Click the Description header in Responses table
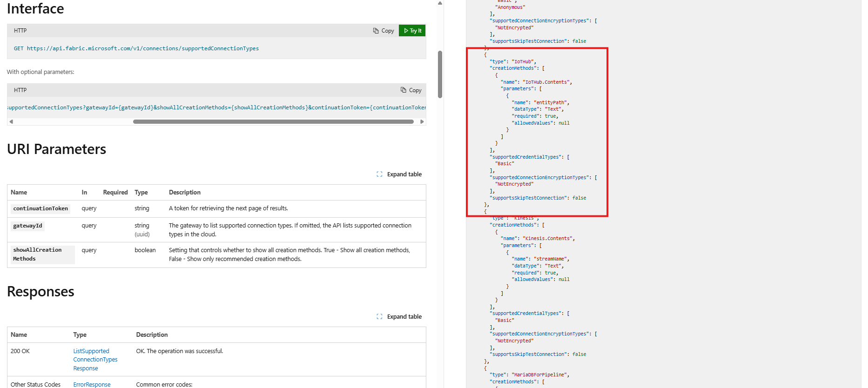Image resolution: width=868 pixels, height=388 pixels. [x=152, y=335]
